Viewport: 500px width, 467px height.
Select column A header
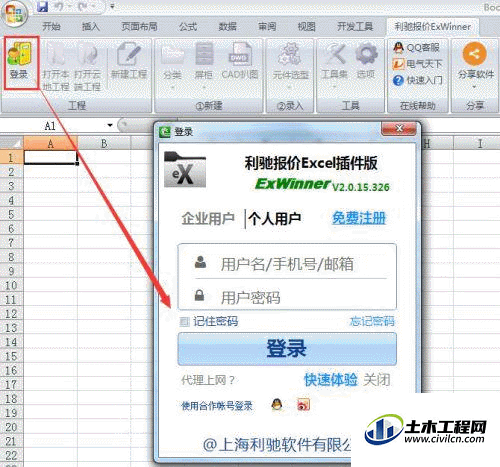point(50,143)
